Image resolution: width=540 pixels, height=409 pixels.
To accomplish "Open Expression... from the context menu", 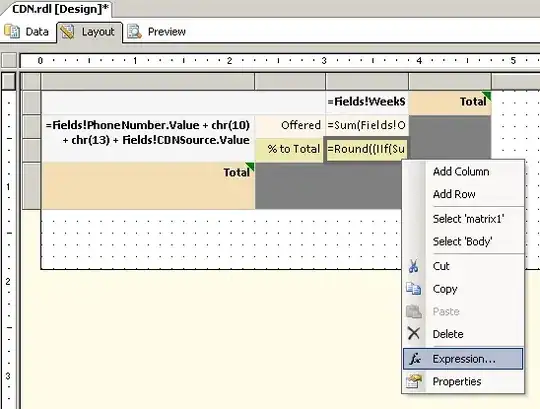I will 463,359.
